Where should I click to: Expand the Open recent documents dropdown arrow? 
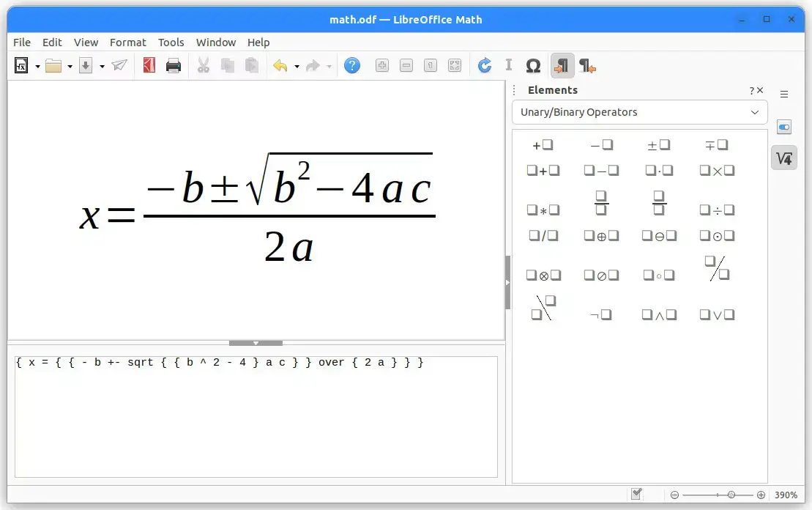click(70, 67)
